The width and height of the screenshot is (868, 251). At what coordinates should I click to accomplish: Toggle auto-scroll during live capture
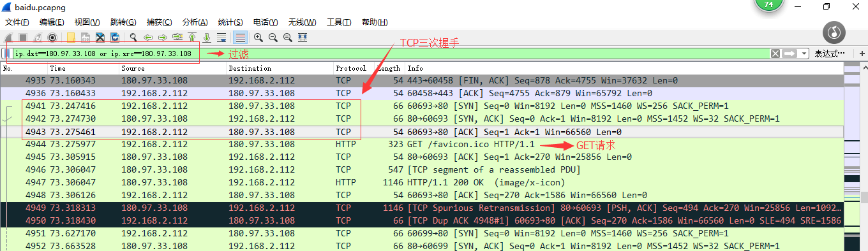pyautogui.click(x=221, y=38)
